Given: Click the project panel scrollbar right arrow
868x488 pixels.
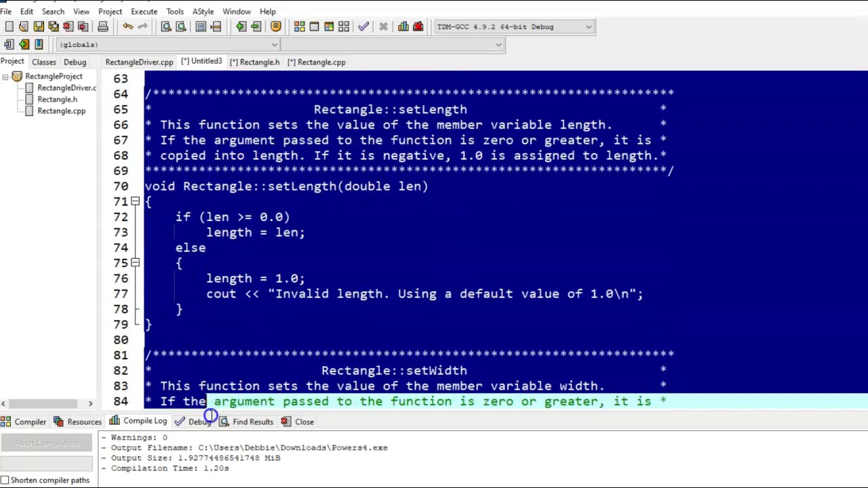Looking at the screenshot, I should tap(90, 403).
